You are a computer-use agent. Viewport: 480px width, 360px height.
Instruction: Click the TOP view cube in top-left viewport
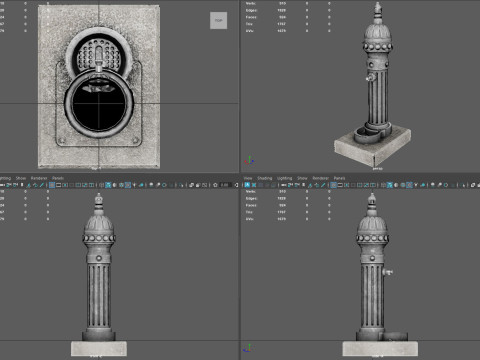pos(218,20)
